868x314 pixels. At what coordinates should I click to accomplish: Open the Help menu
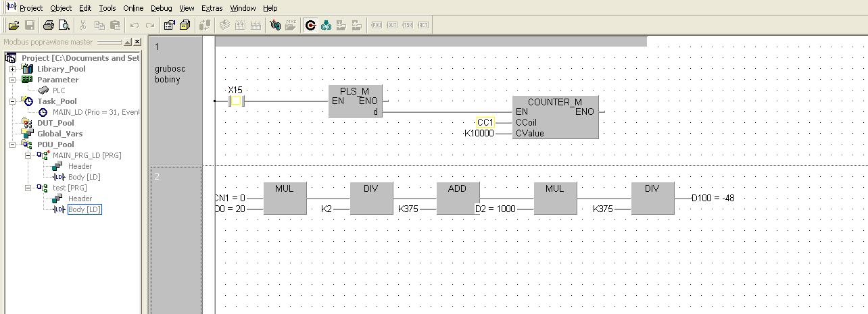coord(270,8)
